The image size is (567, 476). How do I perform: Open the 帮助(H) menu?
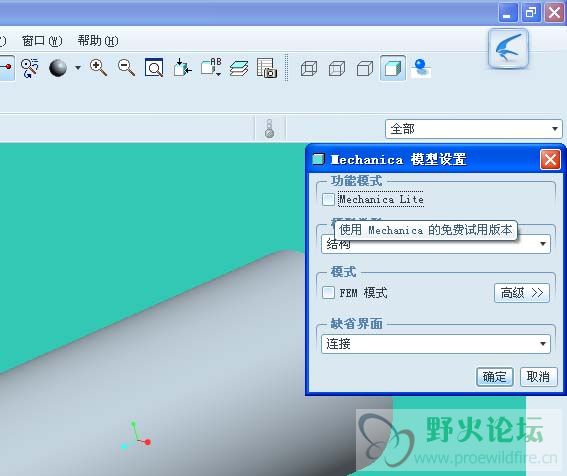tap(98, 41)
